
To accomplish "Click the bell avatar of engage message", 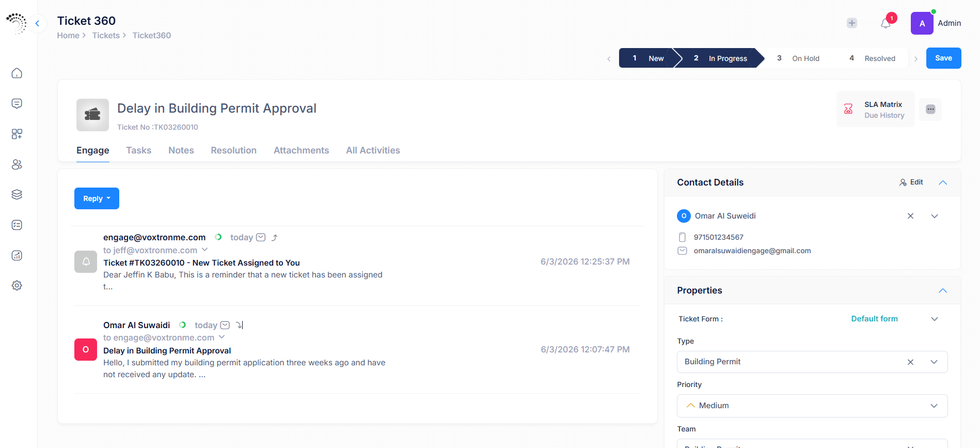I will tap(86, 261).
